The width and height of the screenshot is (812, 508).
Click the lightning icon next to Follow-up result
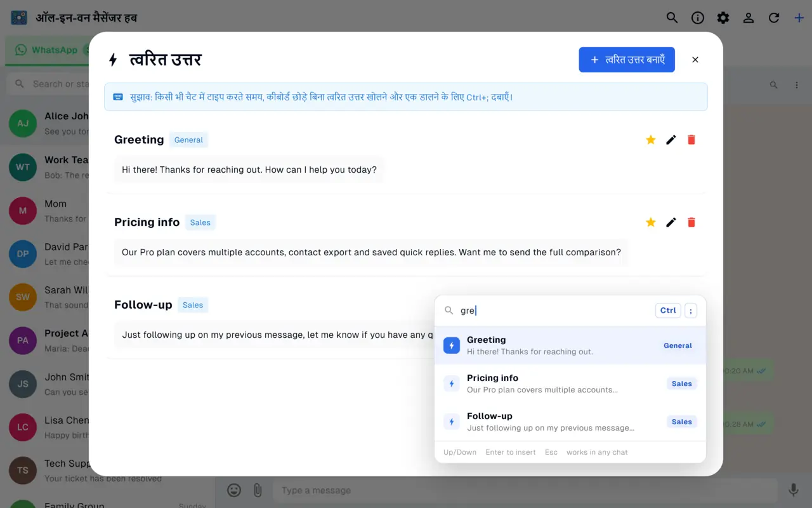[x=452, y=422]
